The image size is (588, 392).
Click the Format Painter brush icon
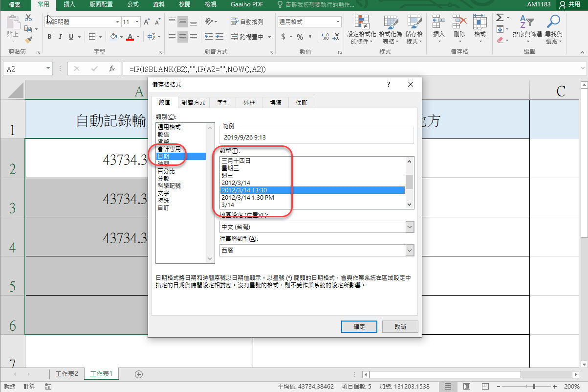point(28,40)
